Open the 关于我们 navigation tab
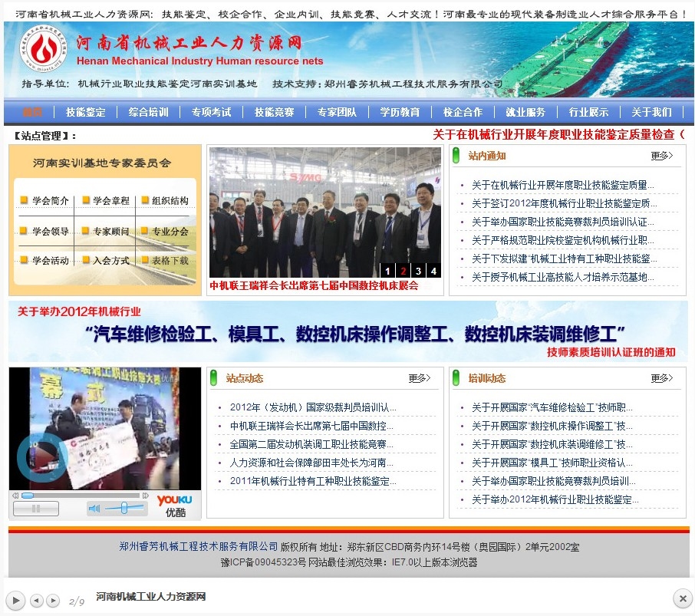Screen dimensions: 695x616 651,112
